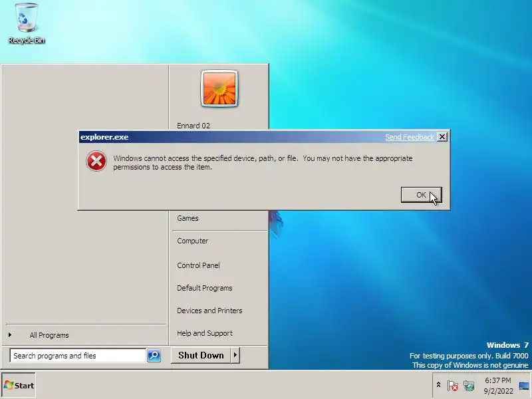Open Computer from the Start menu

(x=192, y=241)
